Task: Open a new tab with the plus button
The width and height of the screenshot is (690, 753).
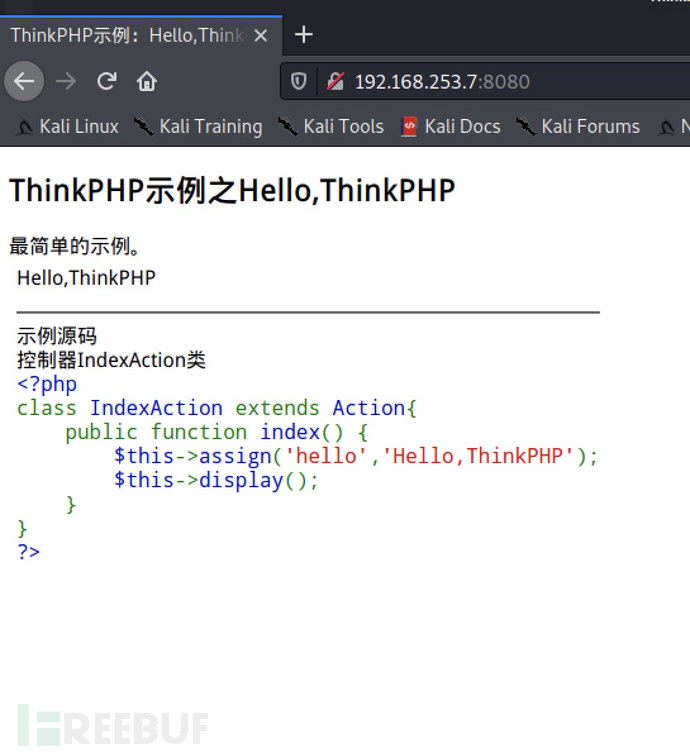Action: (x=304, y=35)
